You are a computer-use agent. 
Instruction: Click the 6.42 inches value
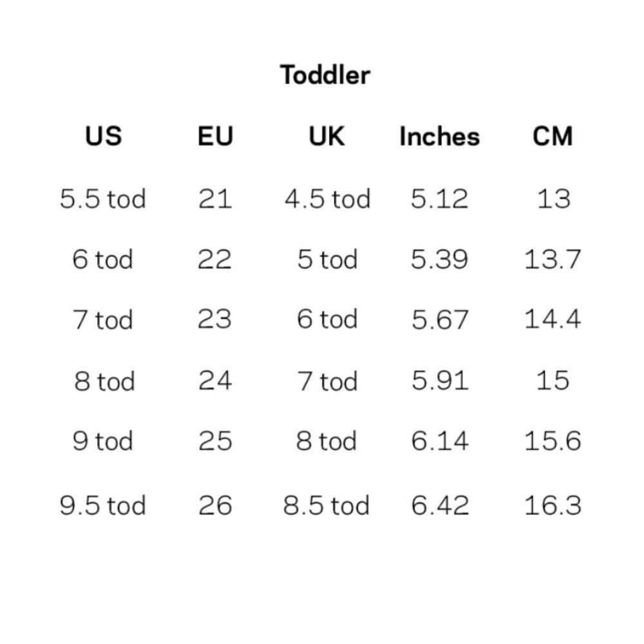pos(440,506)
